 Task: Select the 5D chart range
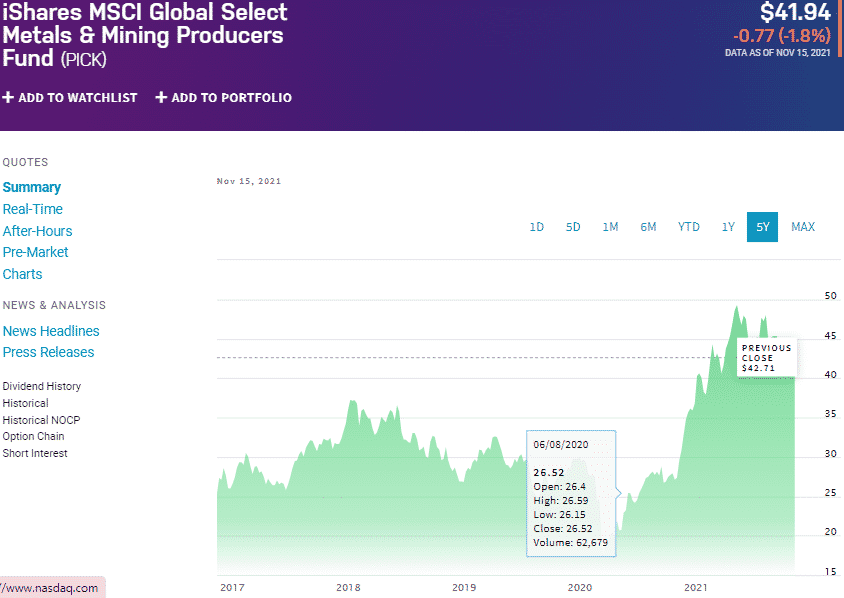coord(573,227)
